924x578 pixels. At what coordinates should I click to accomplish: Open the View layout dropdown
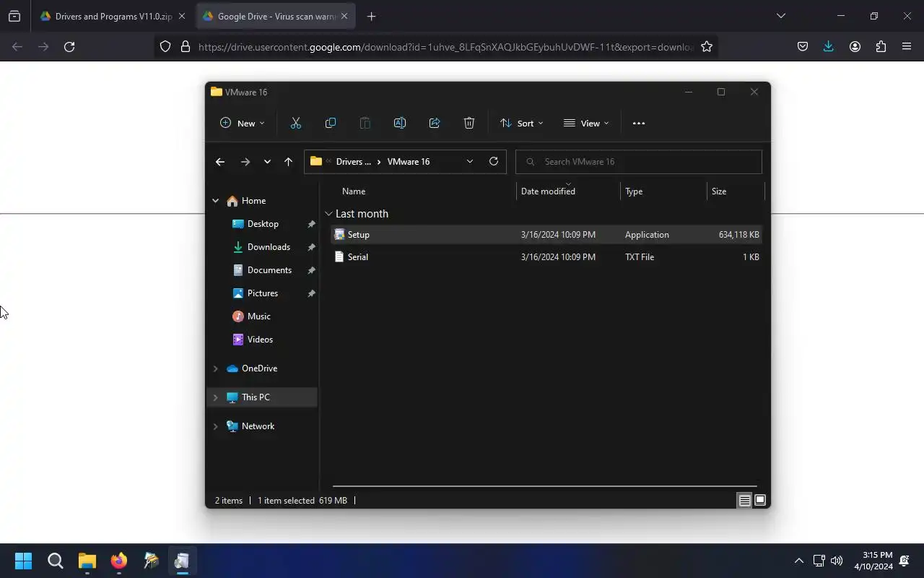coord(586,123)
